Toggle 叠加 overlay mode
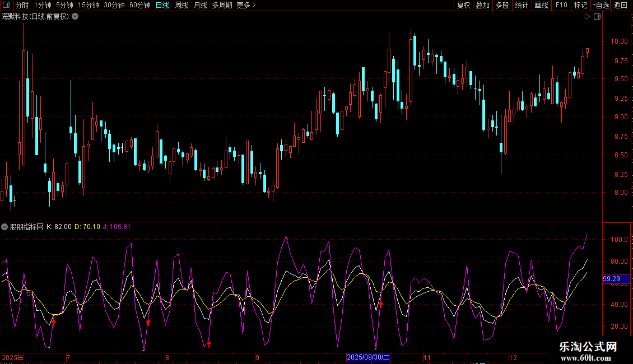This screenshot has height=364, width=633. pyautogui.click(x=482, y=5)
